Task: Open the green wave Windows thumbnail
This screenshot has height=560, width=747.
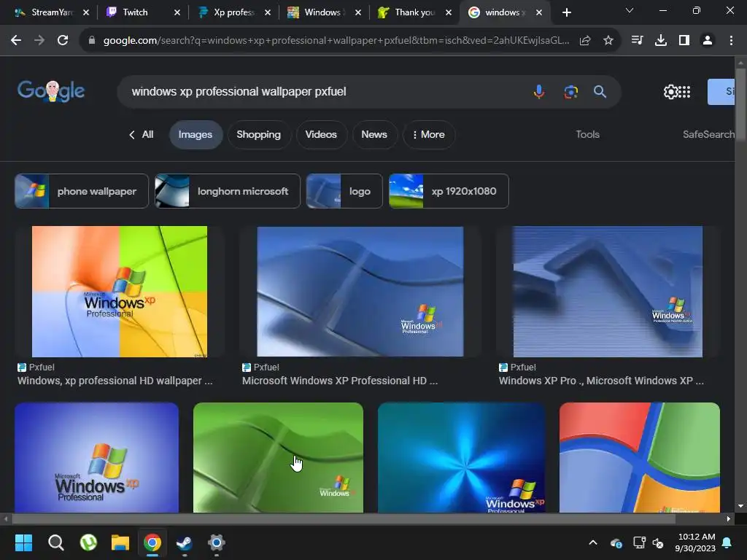Action: tap(278, 458)
